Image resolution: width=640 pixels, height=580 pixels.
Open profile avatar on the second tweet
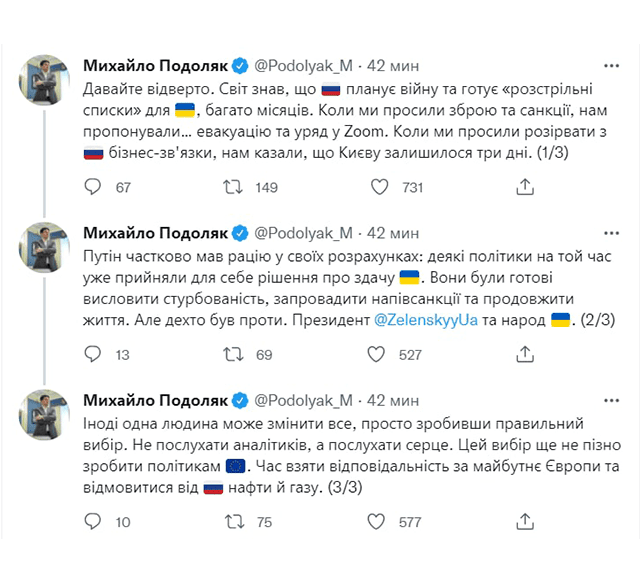click(x=46, y=247)
